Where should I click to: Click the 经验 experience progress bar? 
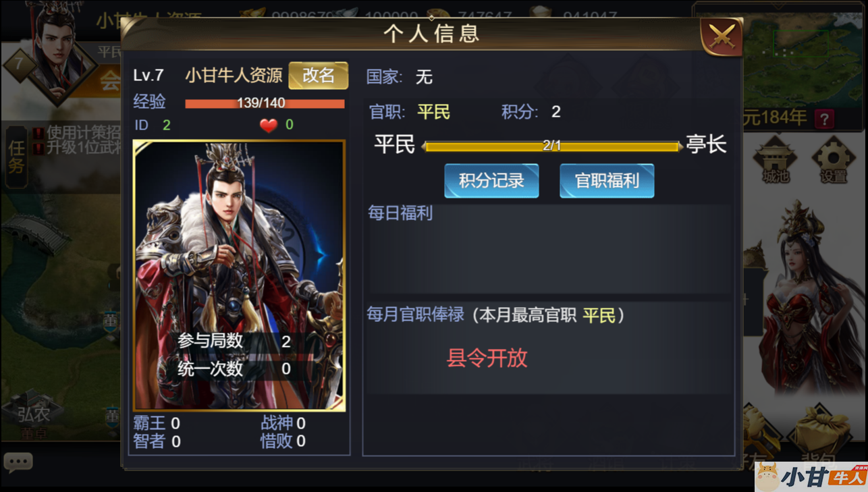pyautogui.click(x=265, y=103)
